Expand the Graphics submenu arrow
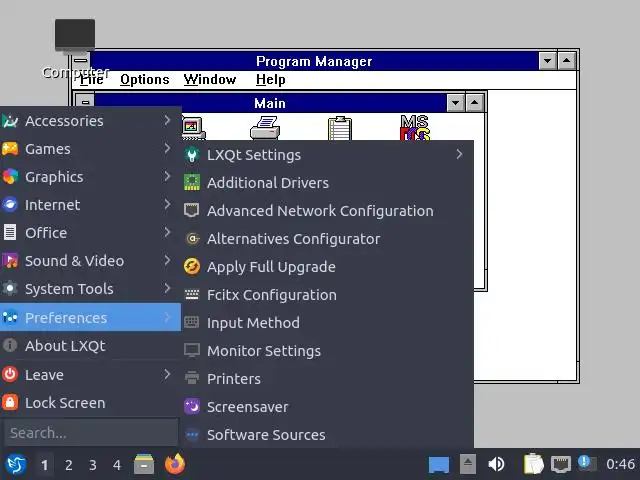 click(167, 176)
